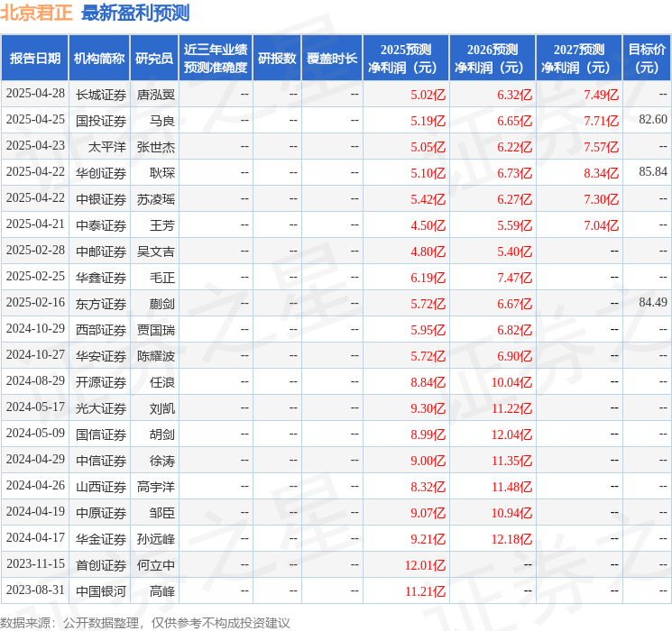
Task: Click the 近三年业绩预测准确度 column header
Action: (x=215, y=59)
